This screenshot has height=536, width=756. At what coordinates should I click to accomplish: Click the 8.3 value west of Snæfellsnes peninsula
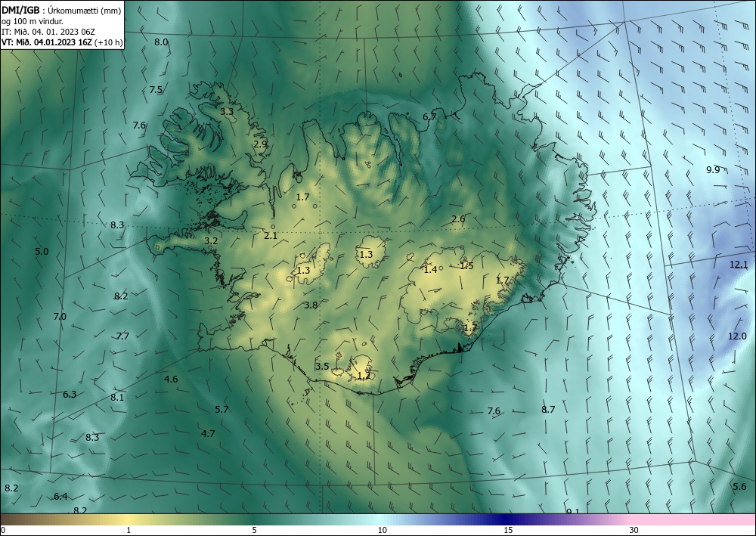coord(117,225)
